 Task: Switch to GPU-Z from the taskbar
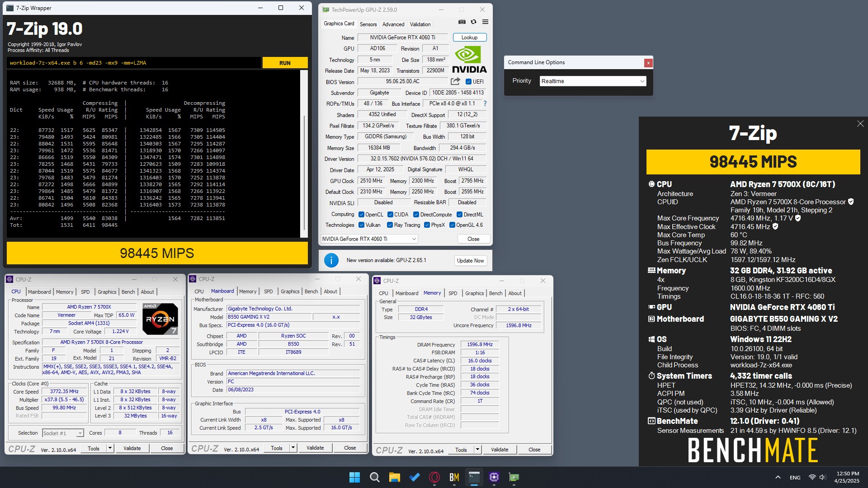point(514,477)
